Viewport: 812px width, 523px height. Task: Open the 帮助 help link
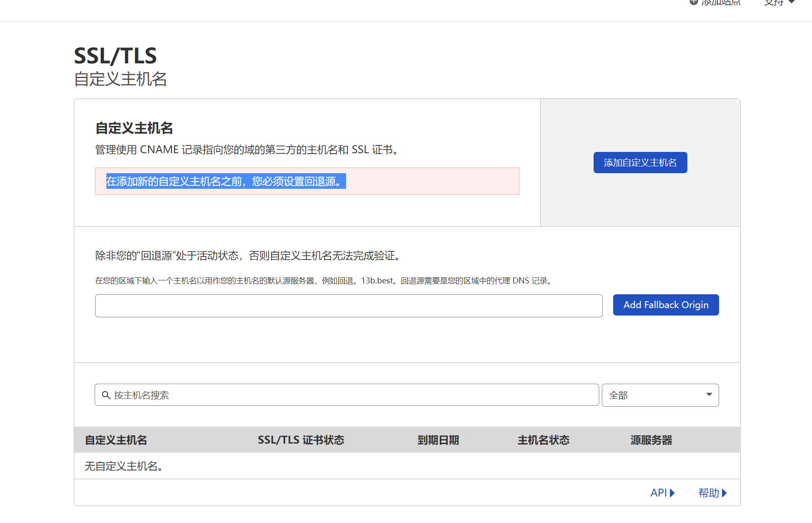pos(710,493)
